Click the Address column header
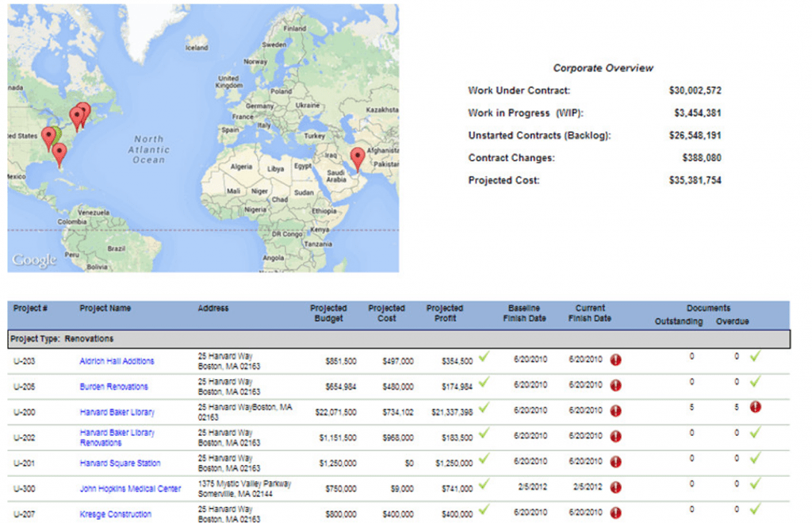812x523 pixels. [x=213, y=308]
